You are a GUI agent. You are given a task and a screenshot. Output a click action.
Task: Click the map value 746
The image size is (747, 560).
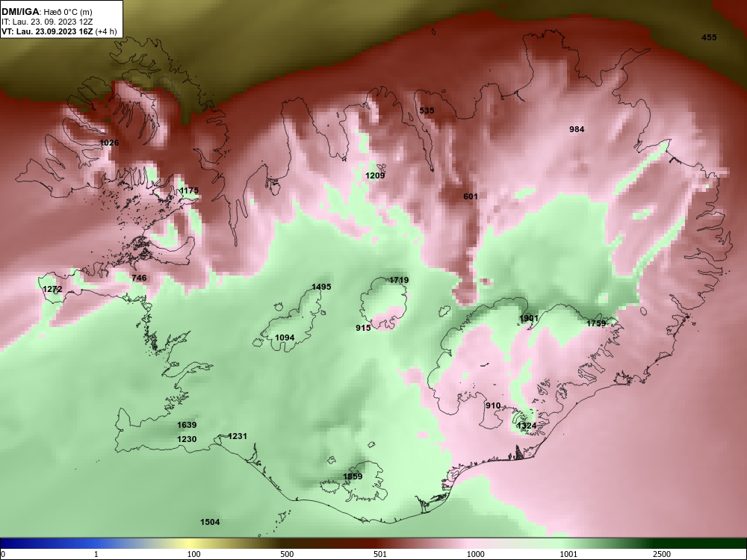pyautogui.click(x=139, y=278)
